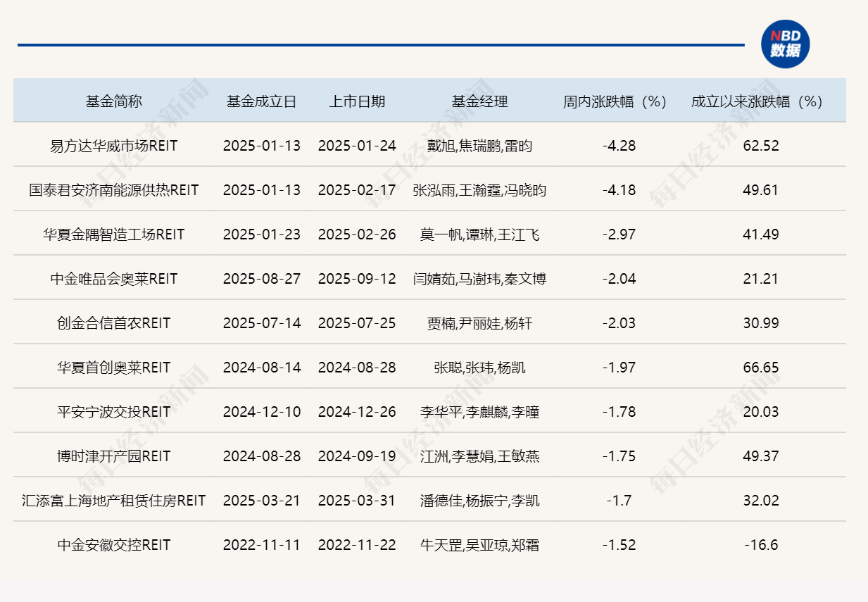The height and width of the screenshot is (602, 868).
Task: Click listing date 2024-12-26
Action: coord(357,412)
